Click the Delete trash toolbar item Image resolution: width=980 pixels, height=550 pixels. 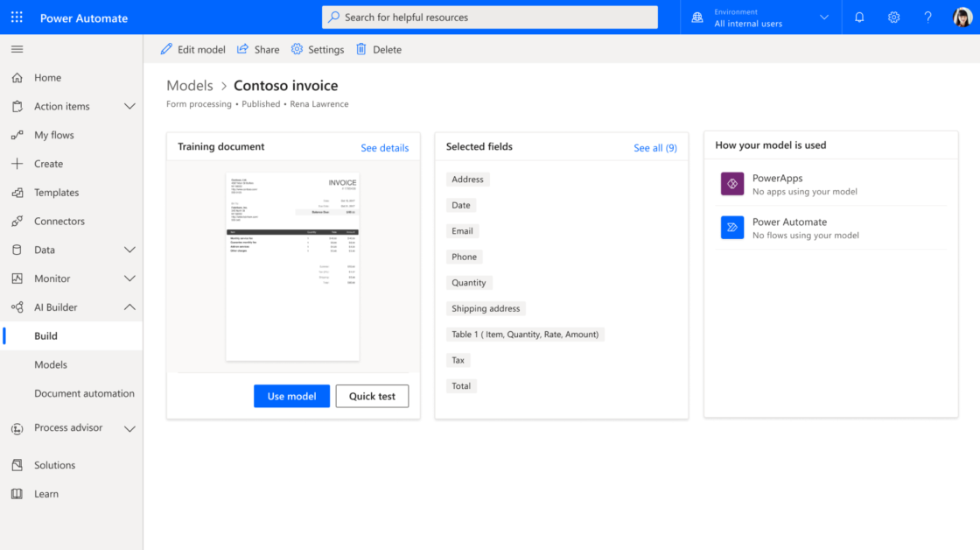379,50
